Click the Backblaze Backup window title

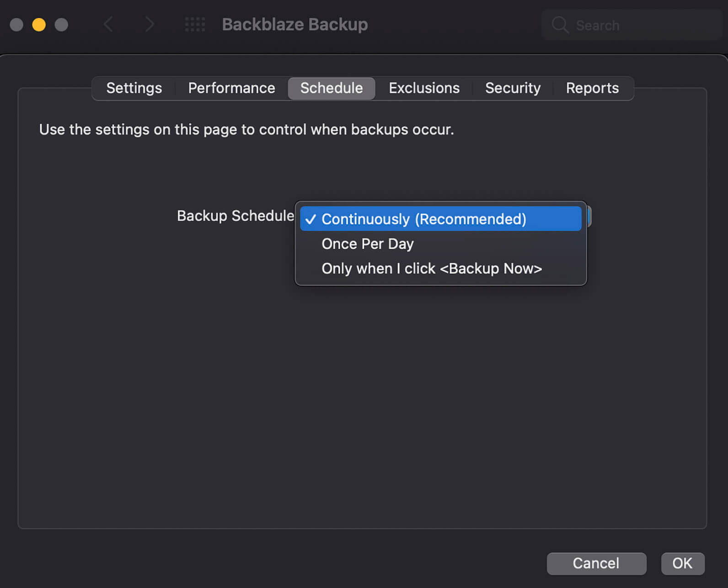click(x=295, y=24)
